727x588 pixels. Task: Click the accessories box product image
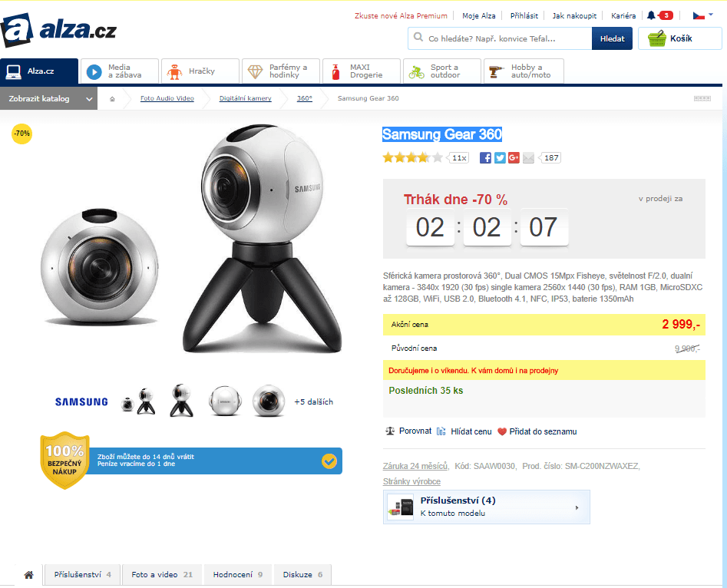[x=401, y=507]
